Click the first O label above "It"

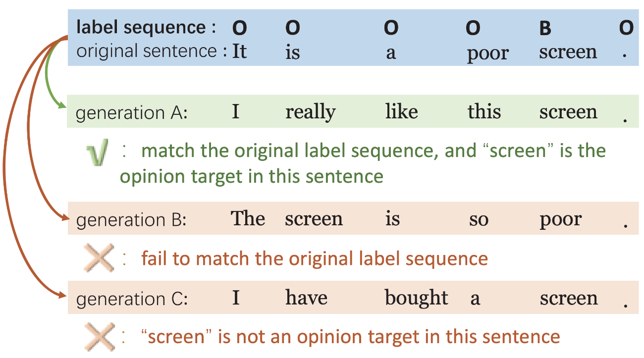240,29
